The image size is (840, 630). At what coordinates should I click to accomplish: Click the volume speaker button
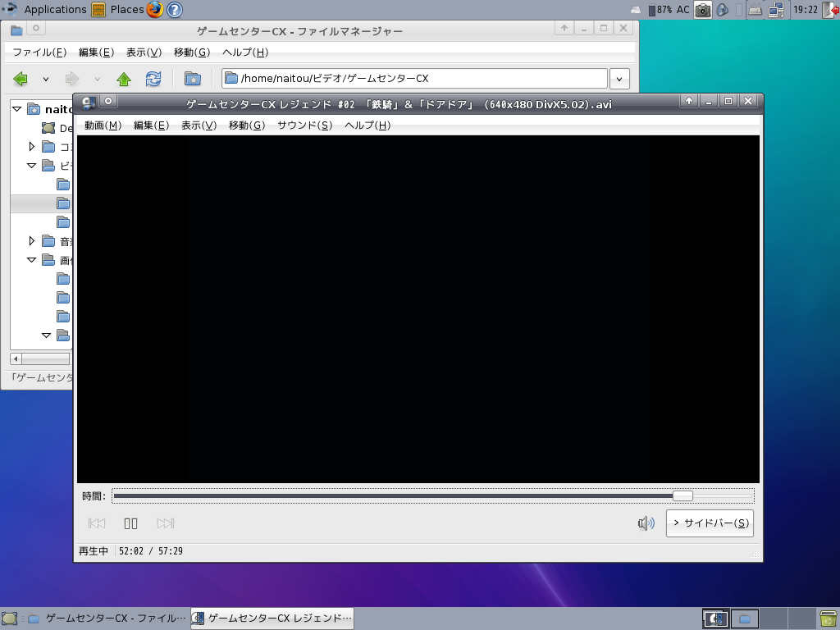646,523
